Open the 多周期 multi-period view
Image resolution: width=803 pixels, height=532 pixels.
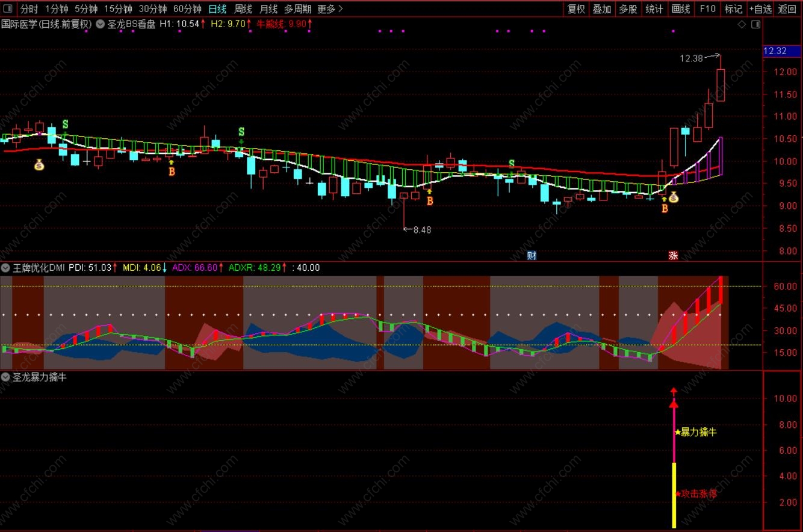coord(297,9)
